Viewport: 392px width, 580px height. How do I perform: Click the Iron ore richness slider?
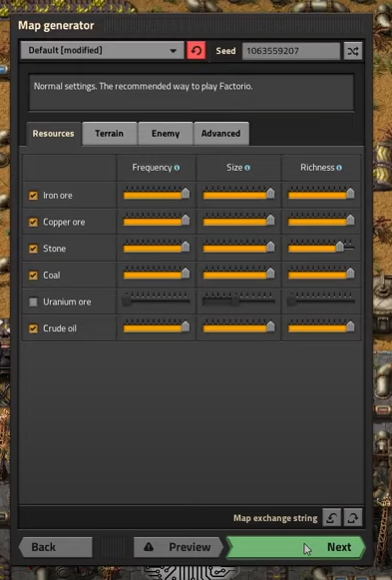pyautogui.click(x=321, y=194)
